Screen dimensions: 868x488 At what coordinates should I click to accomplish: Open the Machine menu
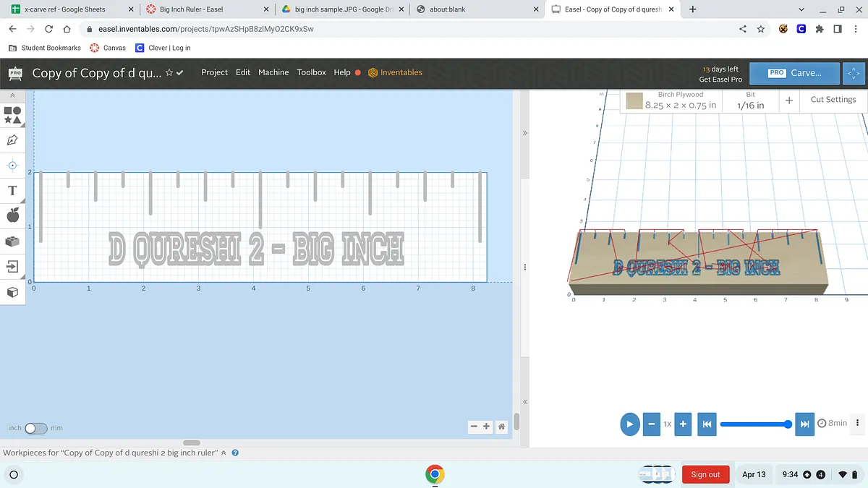tap(273, 72)
